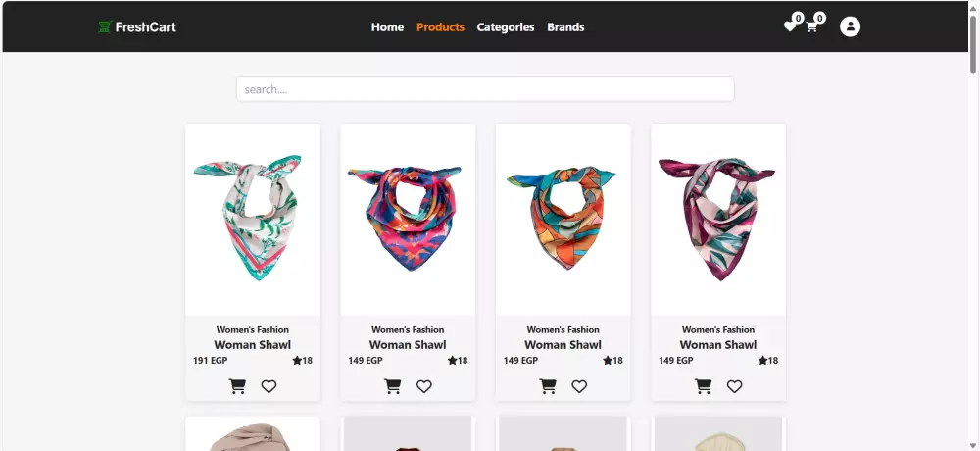Focus the search input field
980x451 pixels.
pos(485,89)
